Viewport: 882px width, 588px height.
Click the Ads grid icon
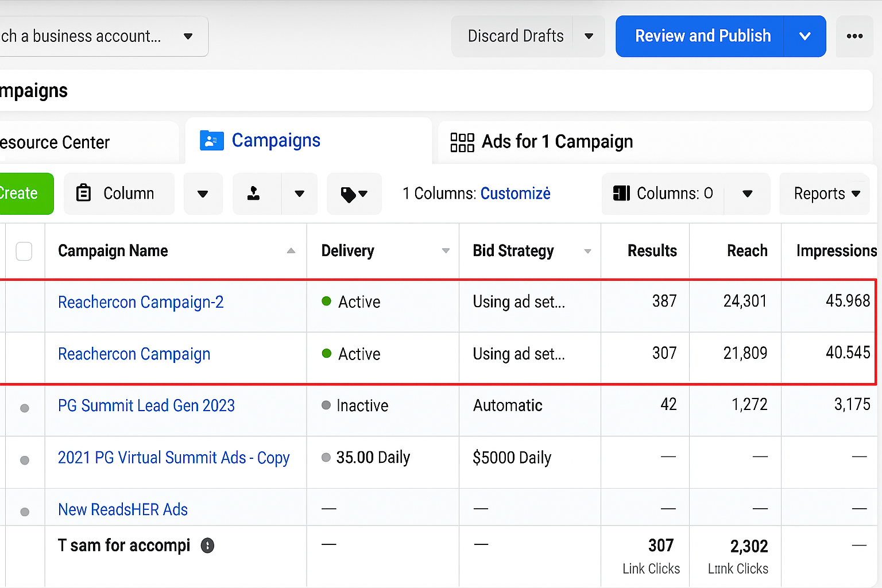pyautogui.click(x=462, y=142)
